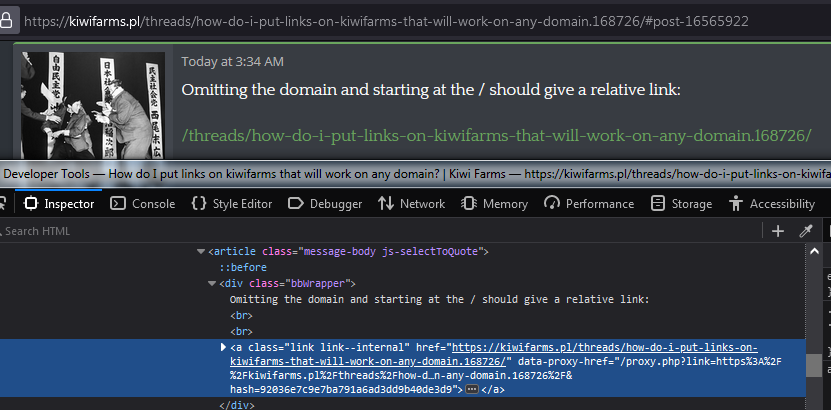Click the lock icon in address bar
831x410 pixels.
click(x=6, y=21)
